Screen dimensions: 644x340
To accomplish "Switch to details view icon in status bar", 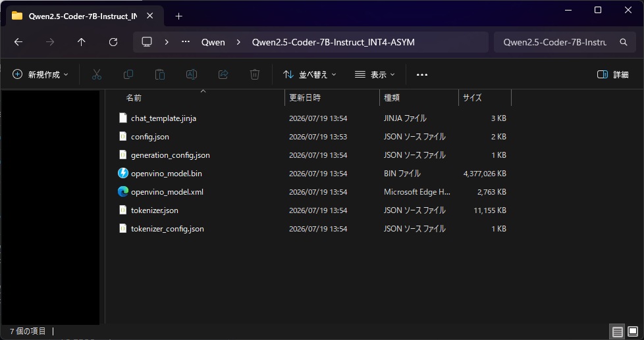I will coord(617,332).
